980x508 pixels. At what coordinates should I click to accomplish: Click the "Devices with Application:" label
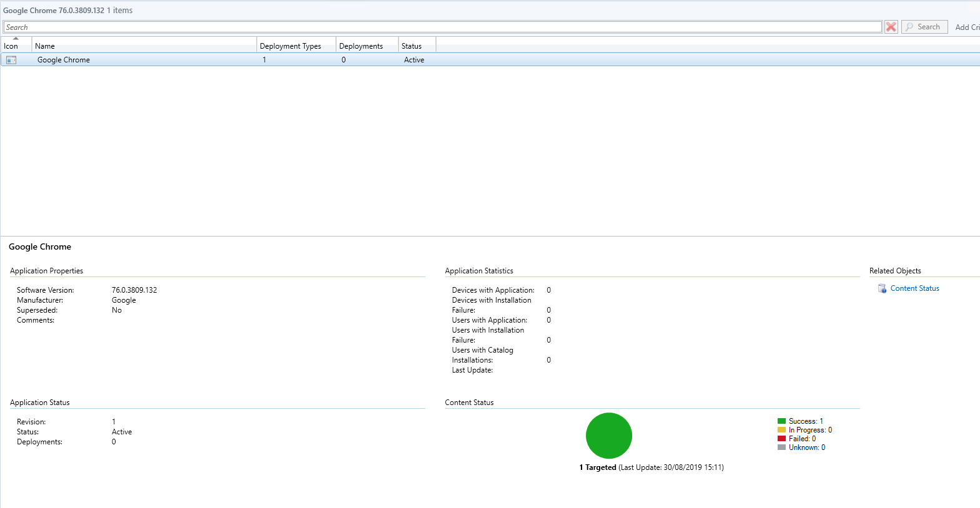493,290
